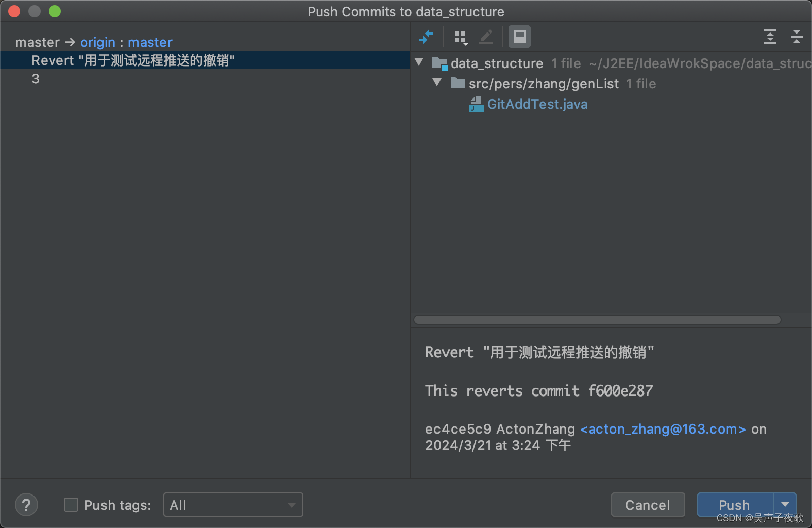
Task: Click the src/pers/zhang/genList folder icon
Action: click(458, 83)
